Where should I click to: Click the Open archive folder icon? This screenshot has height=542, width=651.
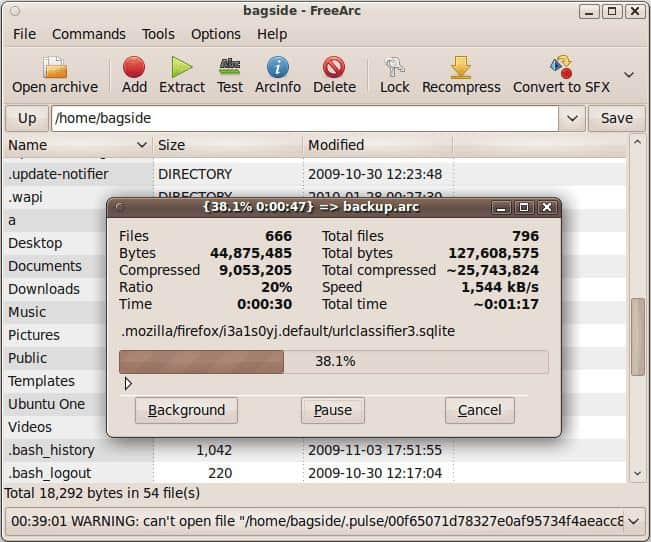pos(55,67)
